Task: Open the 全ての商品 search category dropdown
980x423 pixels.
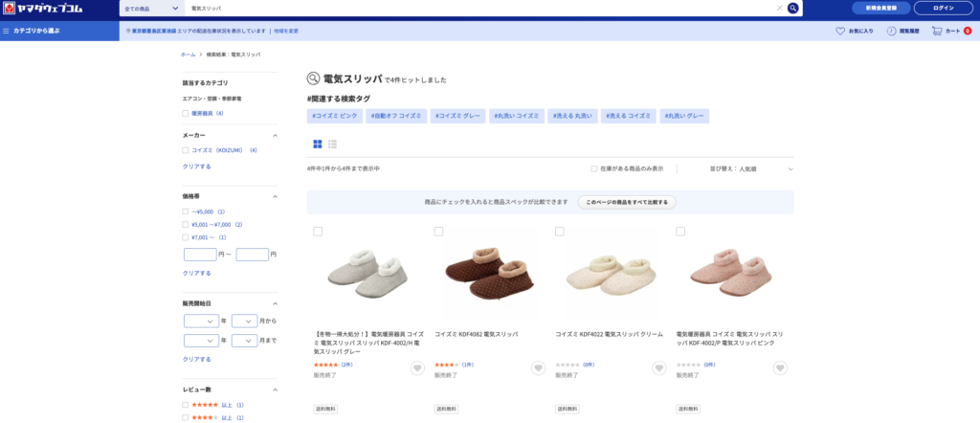Action: coord(152,8)
